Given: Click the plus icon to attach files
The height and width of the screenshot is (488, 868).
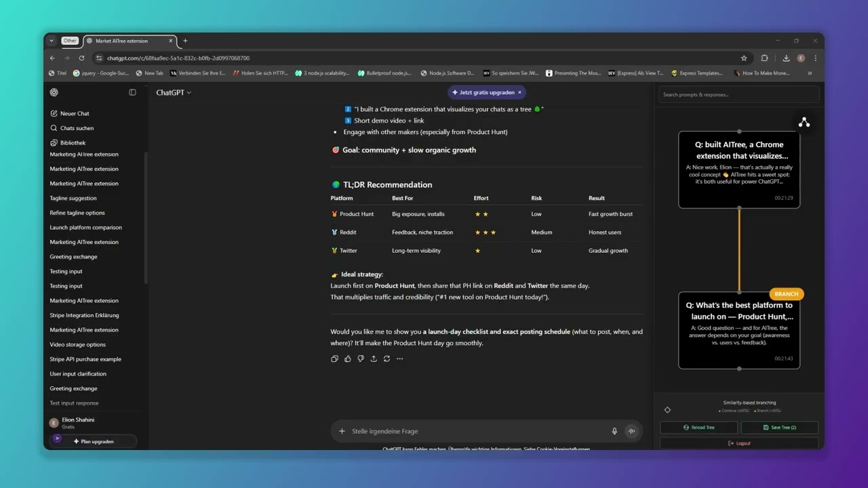Looking at the screenshot, I should pyautogui.click(x=342, y=431).
